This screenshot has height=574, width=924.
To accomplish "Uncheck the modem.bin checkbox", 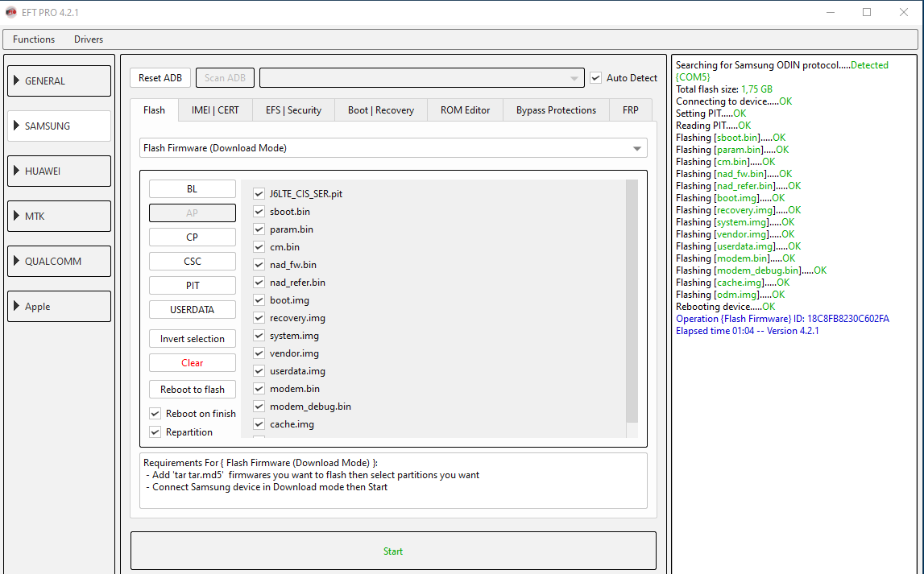I will click(x=259, y=389).
